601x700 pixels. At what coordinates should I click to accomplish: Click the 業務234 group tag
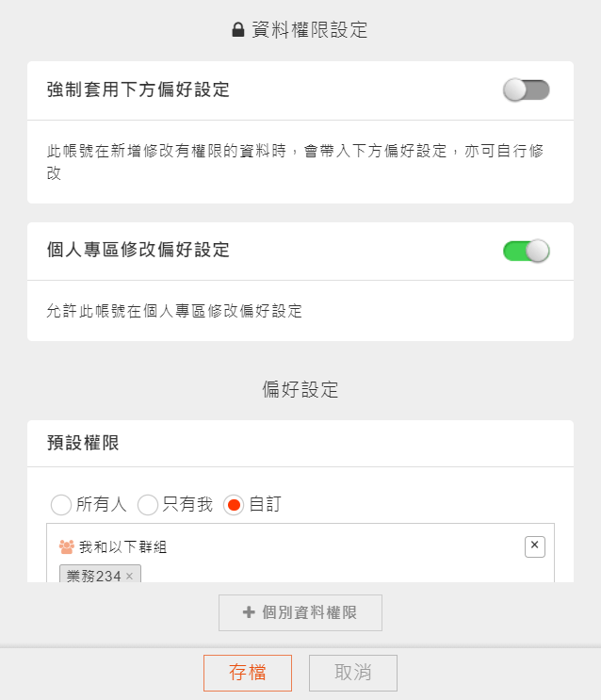pyautogui.click(x=94, y=576)
